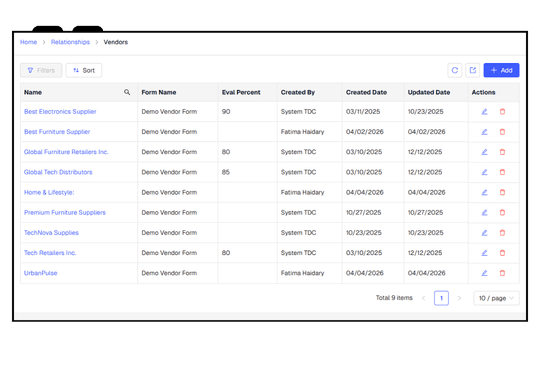The width and height of the screenshot is (540, 384).
Task: Click eval percent value 85
Action: (226, 172)
